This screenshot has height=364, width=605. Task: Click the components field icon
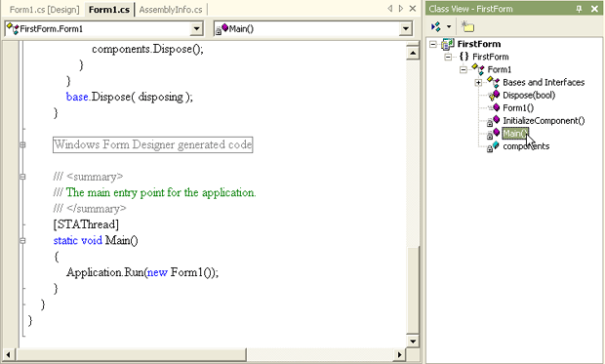coord(493,146)
